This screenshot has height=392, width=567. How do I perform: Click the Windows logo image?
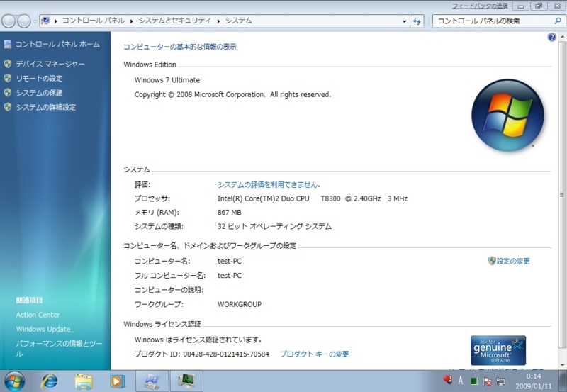tap(507, 115)
